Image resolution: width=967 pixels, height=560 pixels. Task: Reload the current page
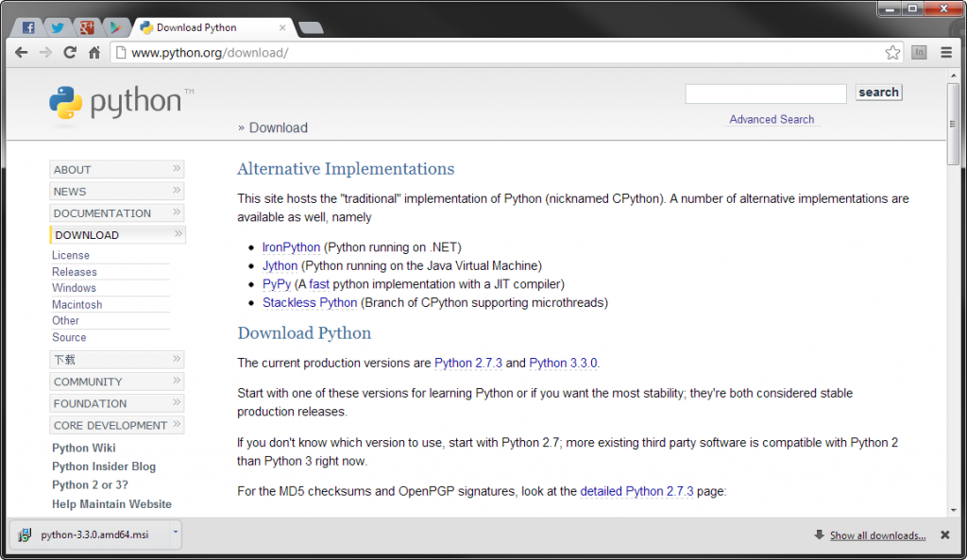pyautogui.click(x=70, y=53)
